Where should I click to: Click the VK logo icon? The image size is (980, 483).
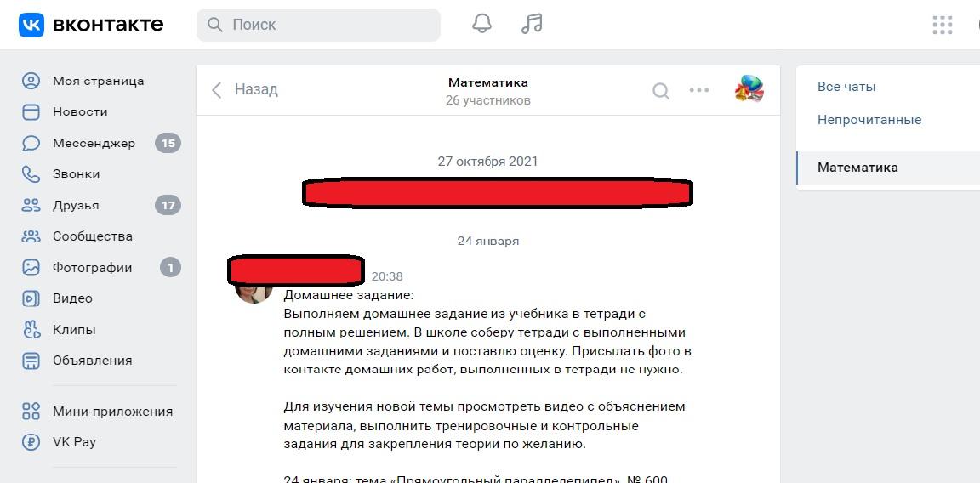(x=31, y=25)
